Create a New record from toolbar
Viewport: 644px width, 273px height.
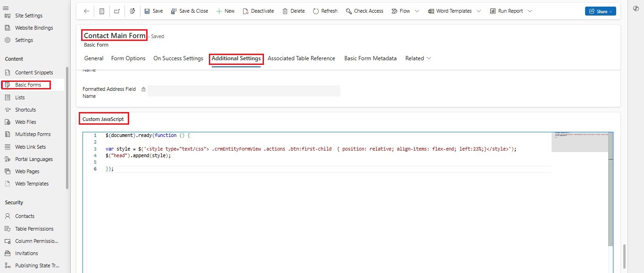(x=225, y=11)
